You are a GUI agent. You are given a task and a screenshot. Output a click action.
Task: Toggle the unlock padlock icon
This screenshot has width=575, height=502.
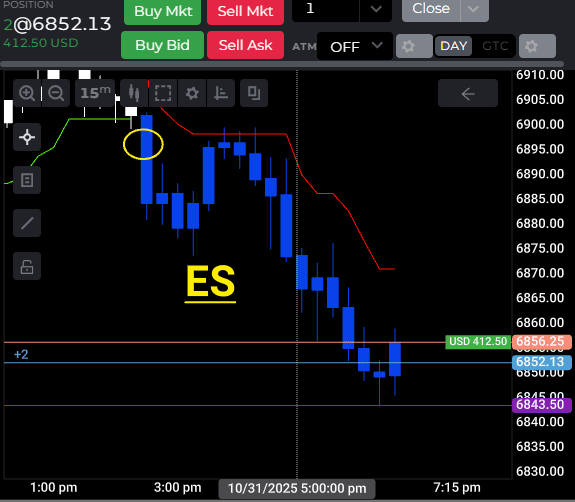tap(27, 266)
